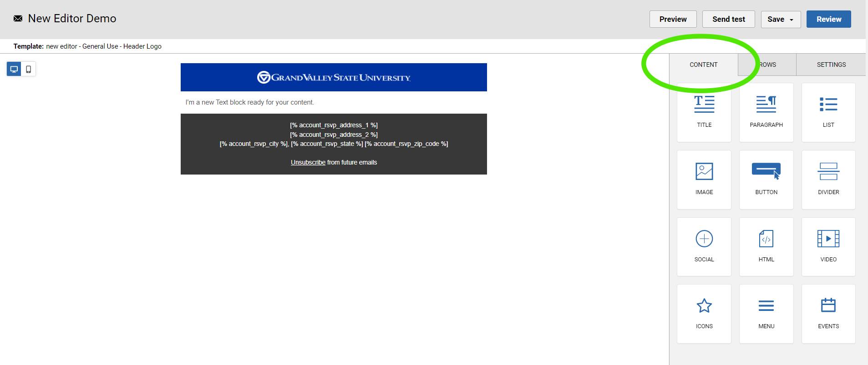This screenshot has height=365, width=868.
Task: Select the Social content block
Action: click(704, 246)
